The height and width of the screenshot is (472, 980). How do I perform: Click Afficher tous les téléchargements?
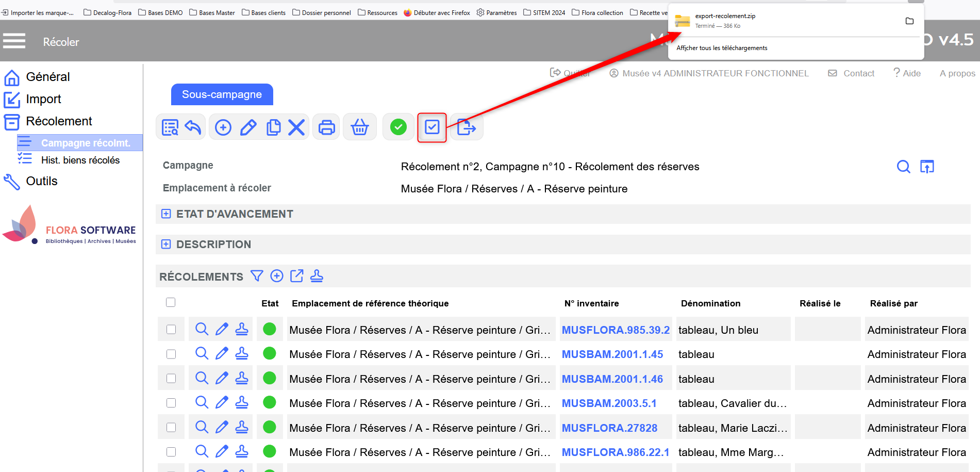point(722,48)
